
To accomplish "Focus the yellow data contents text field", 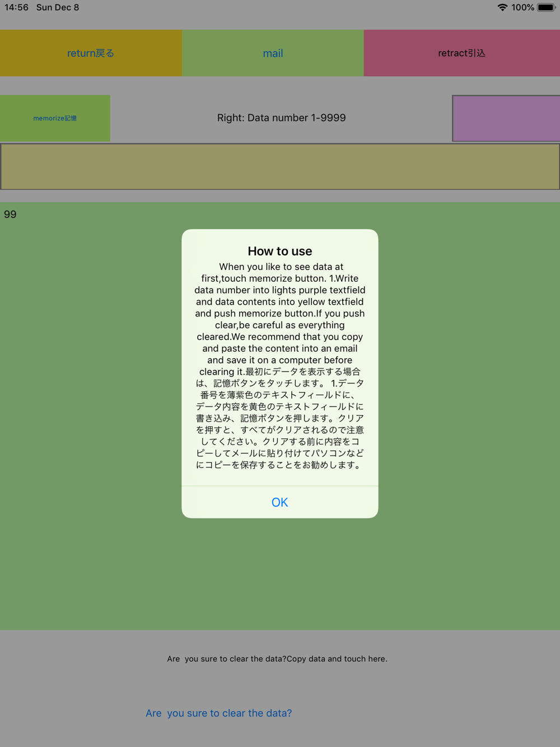I will 280,167.
